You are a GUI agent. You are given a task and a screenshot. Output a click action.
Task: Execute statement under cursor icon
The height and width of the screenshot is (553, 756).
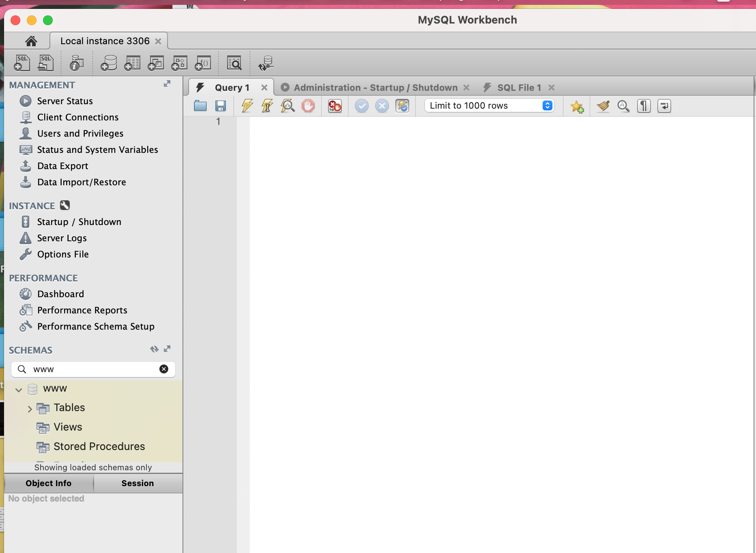267,106
